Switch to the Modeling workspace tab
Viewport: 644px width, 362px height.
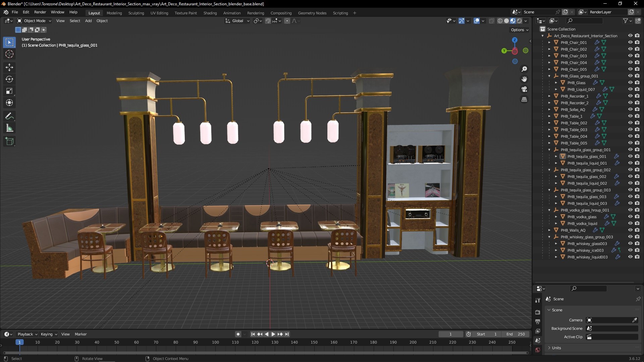coord(114,13)
